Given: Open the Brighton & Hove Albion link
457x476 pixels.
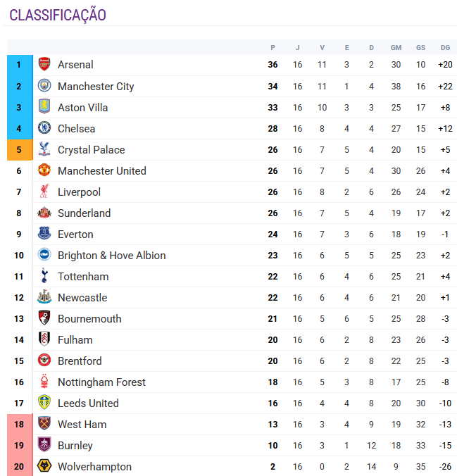Looking at the screenshot, I should click(x=111, y=255).
